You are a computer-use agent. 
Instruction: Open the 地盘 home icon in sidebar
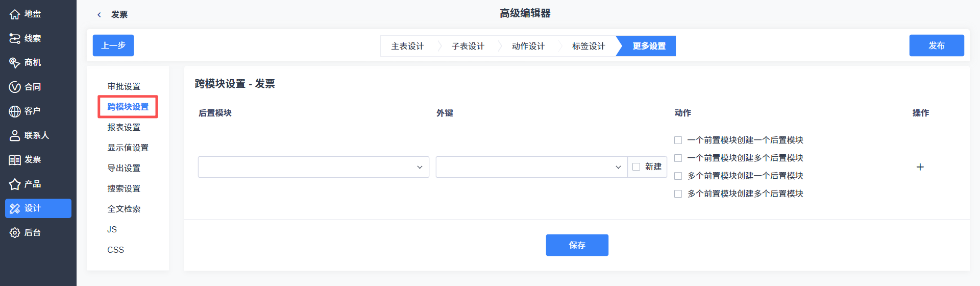pos(15,14)
